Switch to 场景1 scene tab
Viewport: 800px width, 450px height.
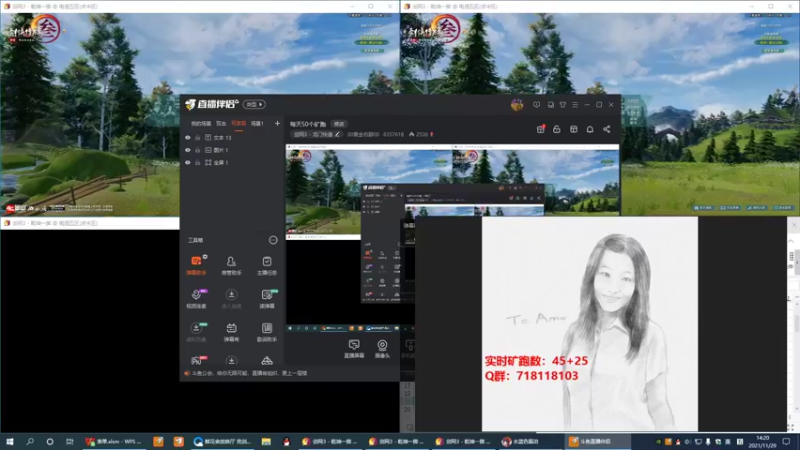pos(257,123)
